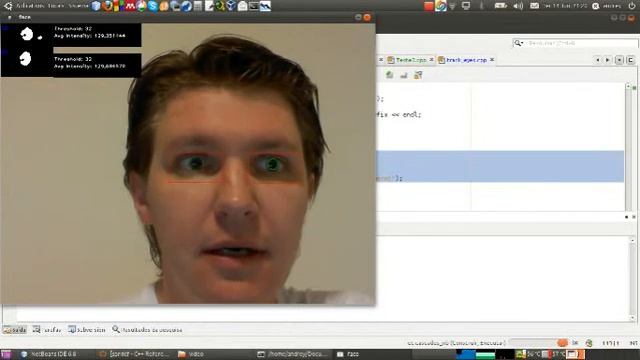
Task: Cancel the running task orange button
Action: (x=562, y=343)
